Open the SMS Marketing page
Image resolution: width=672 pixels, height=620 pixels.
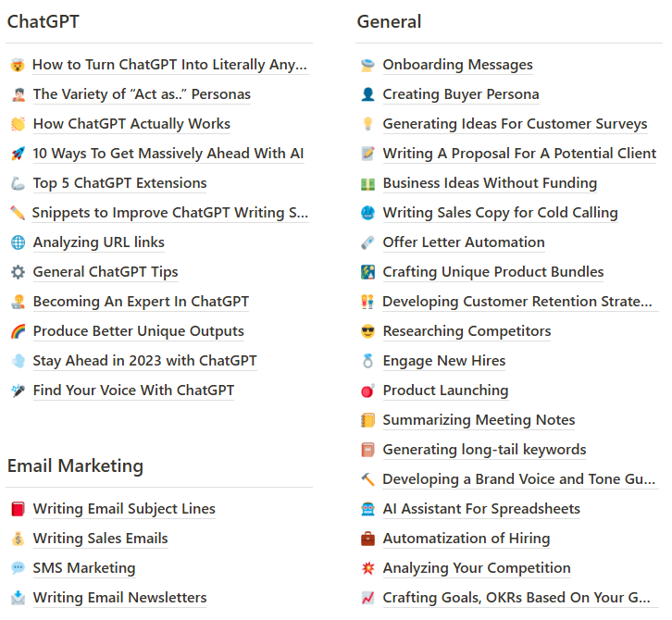point(84,568)
